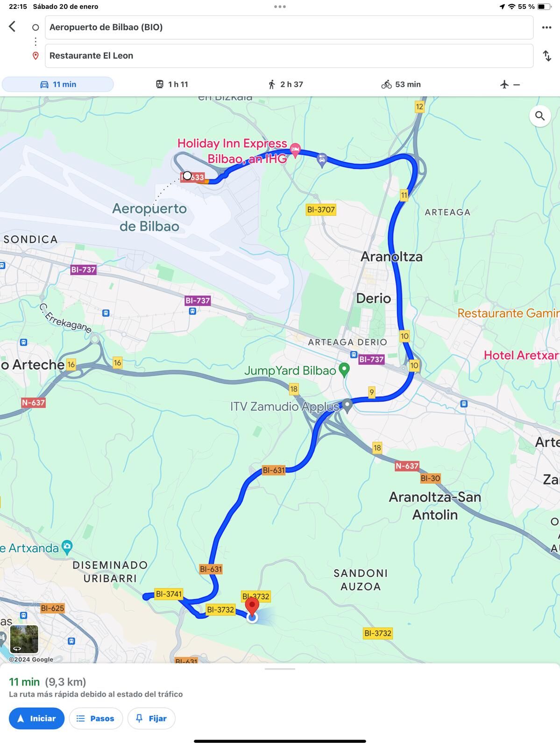Tap the map search magnifier icon
This screenshot has height=747, width=560.
[540, 116]
